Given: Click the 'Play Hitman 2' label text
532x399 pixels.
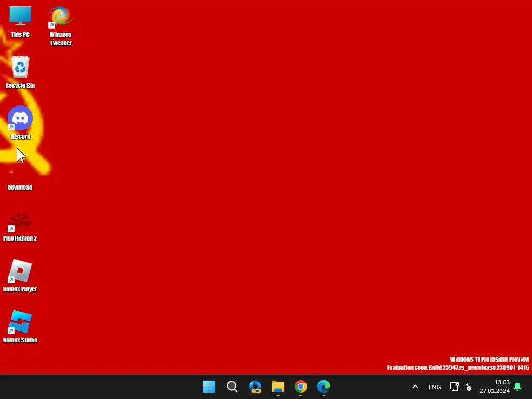Looking at the screenshot, I should (20, 238).
